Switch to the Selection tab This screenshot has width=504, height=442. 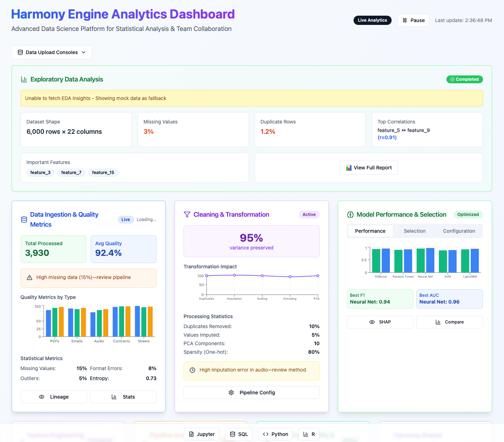pos(415,231)
